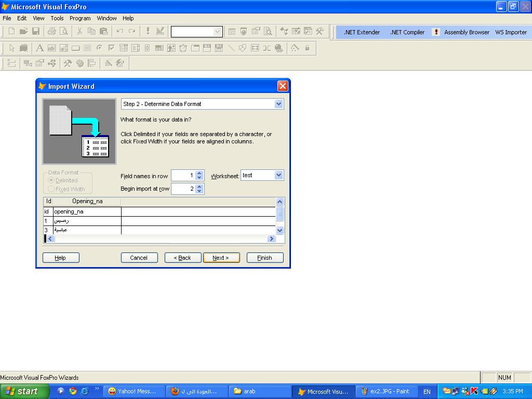This screenshot has width=532, height=399.
Task: Open the Program menu
Action: pyautogui.click(x=80, y=18)
